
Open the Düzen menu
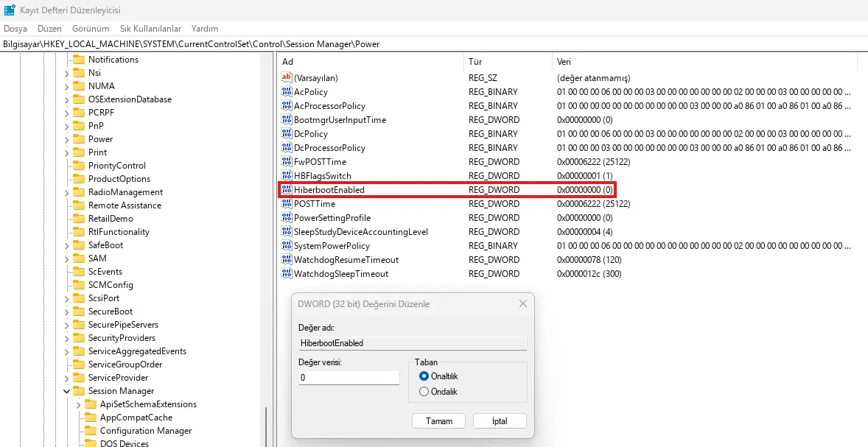50,28
